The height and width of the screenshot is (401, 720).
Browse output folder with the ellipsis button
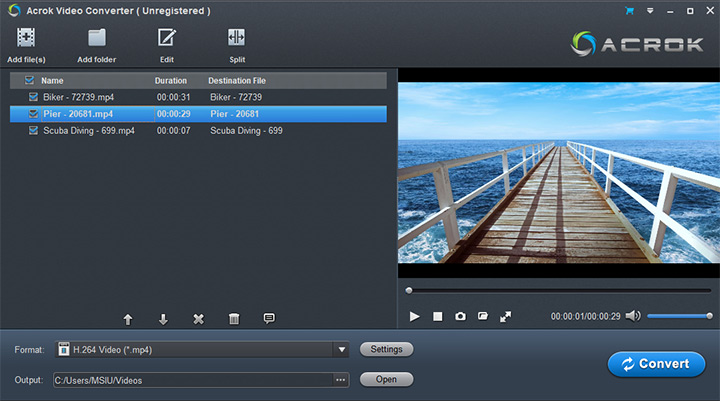[341, 380]
